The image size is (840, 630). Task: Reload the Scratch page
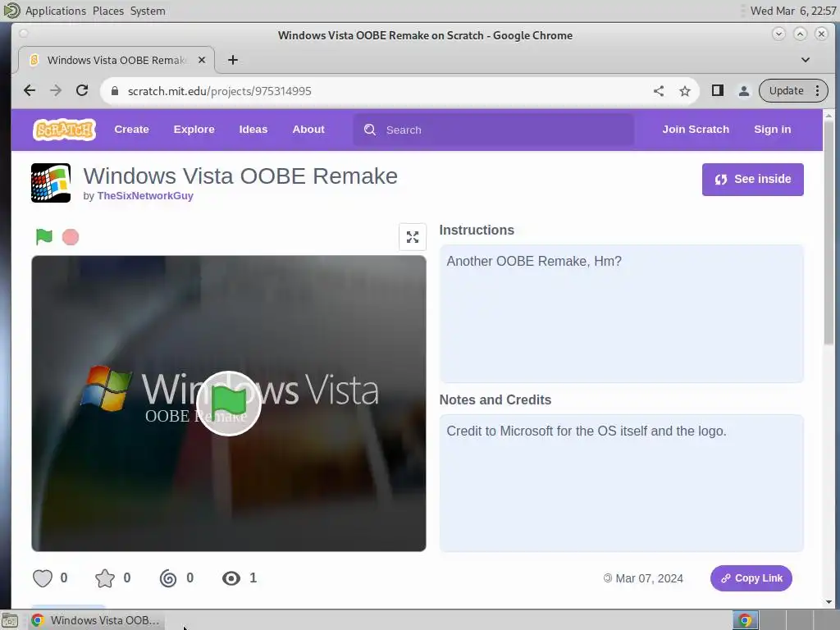tap(82, 90)
